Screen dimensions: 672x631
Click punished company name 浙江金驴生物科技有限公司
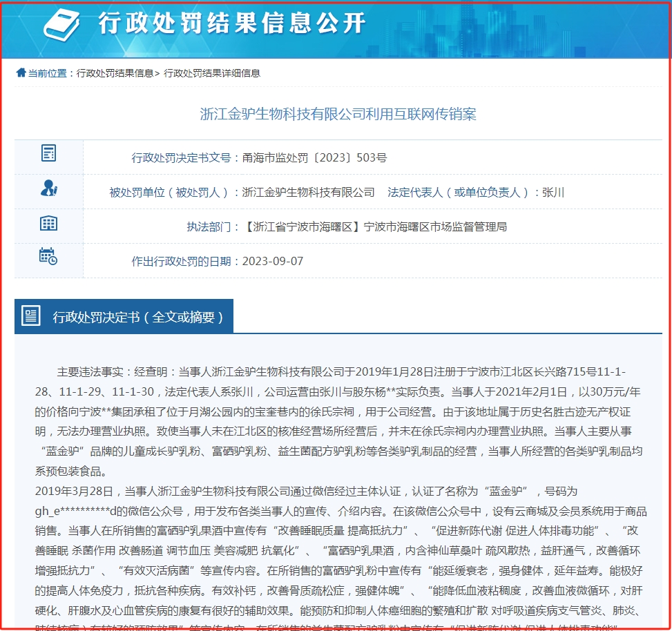point(308,192)
